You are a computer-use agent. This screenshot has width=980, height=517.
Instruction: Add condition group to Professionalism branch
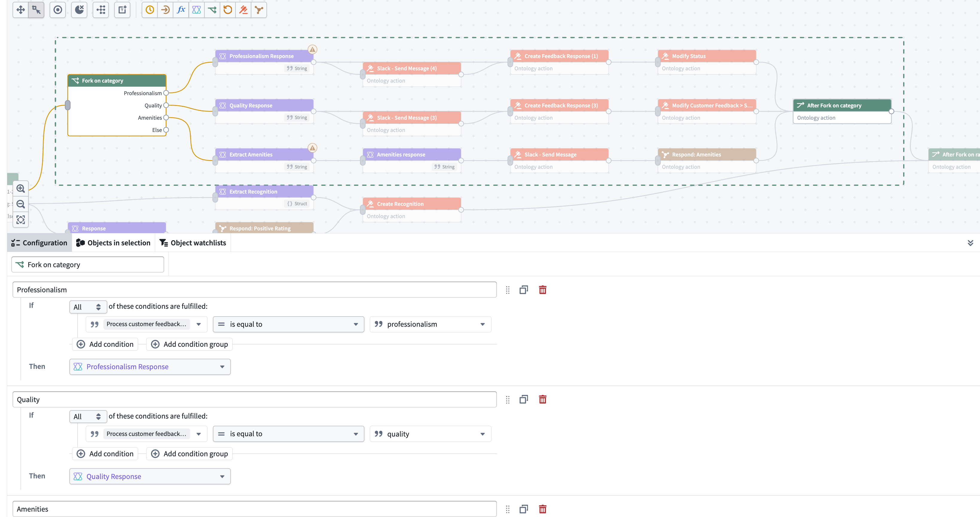point(190,344)
